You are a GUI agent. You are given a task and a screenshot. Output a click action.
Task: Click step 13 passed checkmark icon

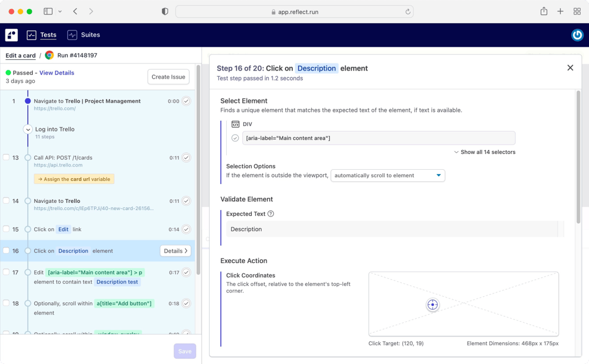(186, 158)
